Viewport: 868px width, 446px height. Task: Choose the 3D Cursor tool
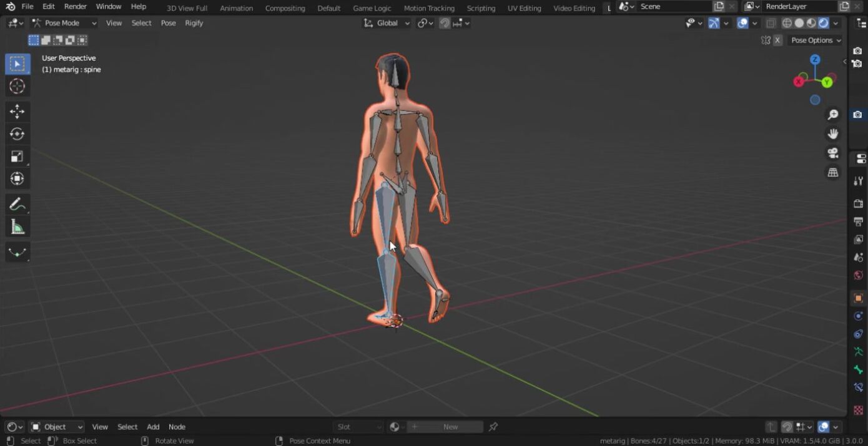click(17, 87)
